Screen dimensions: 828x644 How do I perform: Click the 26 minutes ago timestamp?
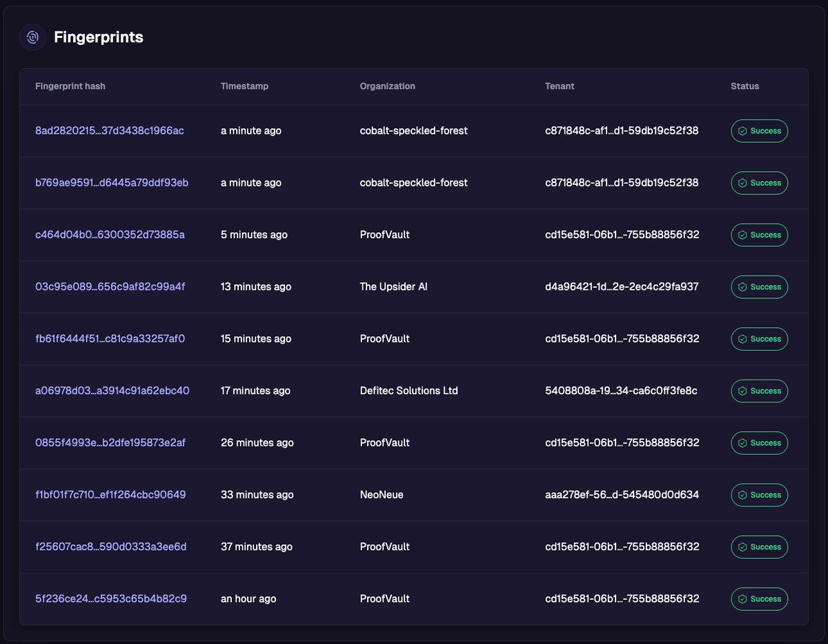pos(257,442)
